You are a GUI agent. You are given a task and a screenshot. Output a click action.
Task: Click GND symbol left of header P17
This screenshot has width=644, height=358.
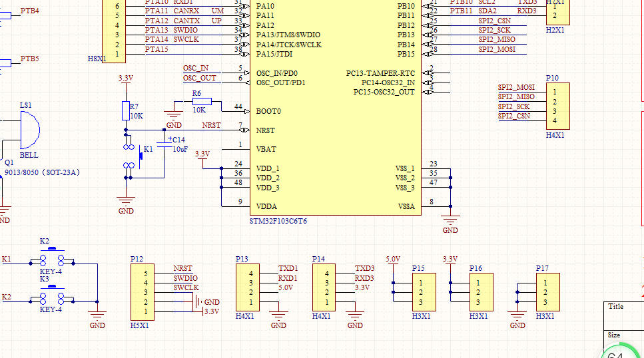point(517,319)
